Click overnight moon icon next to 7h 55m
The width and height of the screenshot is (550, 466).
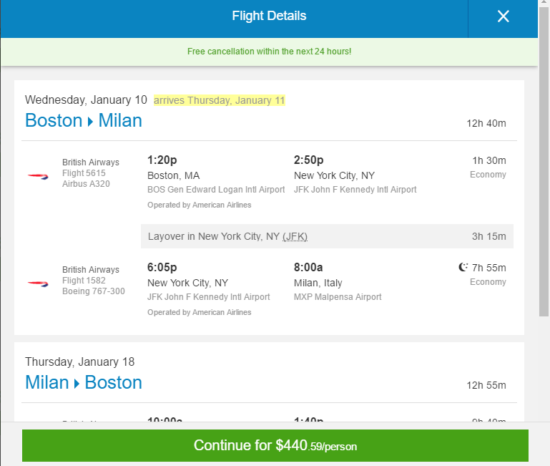(463, 267)
